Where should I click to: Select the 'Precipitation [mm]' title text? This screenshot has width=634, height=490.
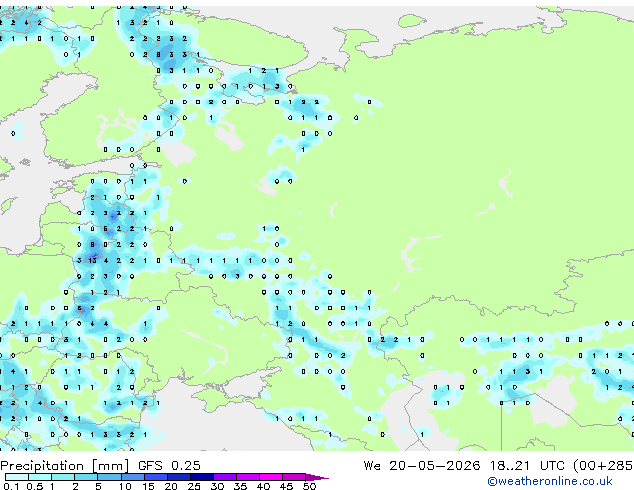[x=65, y=466]
